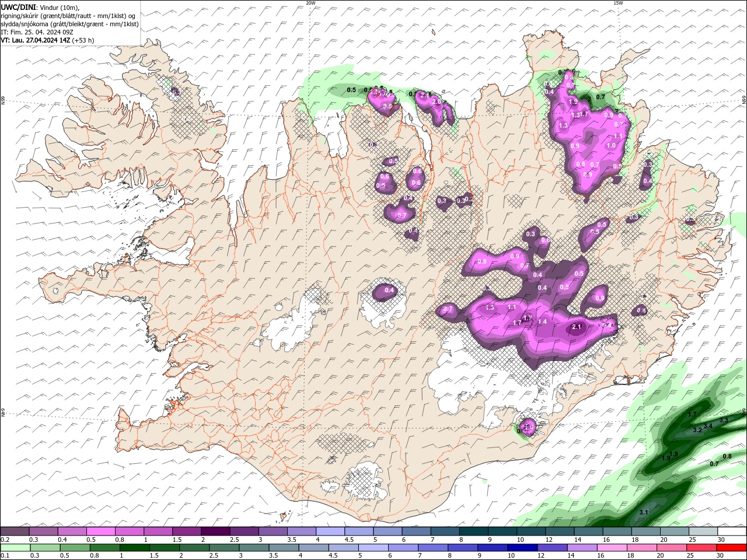747x560 pixels.
Task: Pick the palest green 0.1 rain swatch
Action: (x=15, y=548)
